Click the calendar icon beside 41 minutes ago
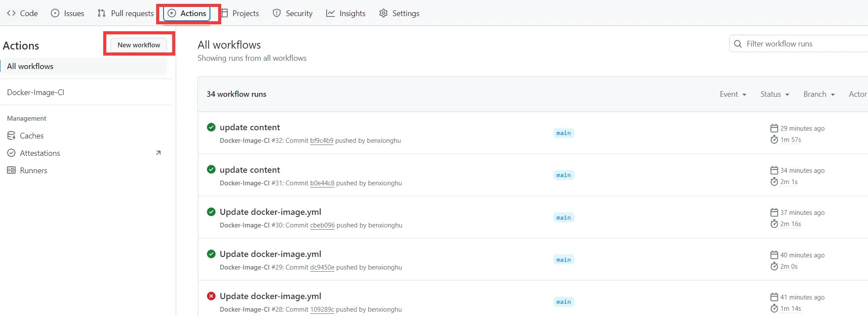868x316 pixels. coord(774,297)
